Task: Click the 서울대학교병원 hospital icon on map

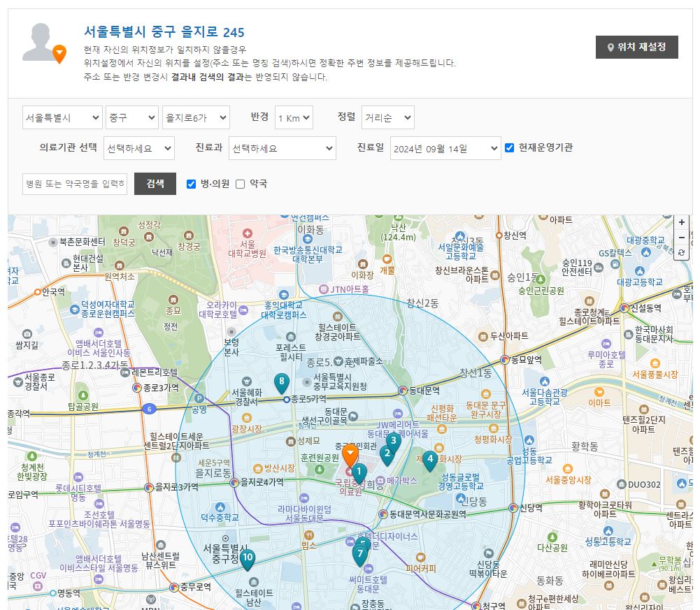Action: pyautogui.click(x=248, y=233)
